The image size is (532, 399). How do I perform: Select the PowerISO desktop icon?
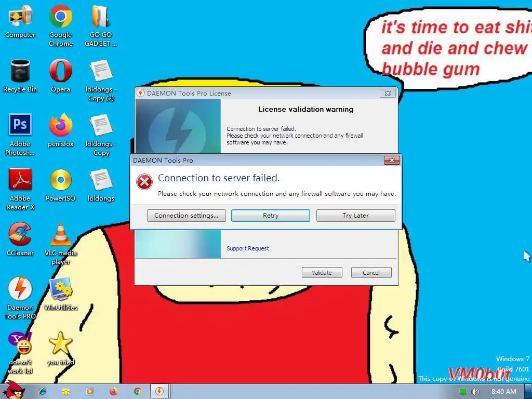(x=60, y=185)
